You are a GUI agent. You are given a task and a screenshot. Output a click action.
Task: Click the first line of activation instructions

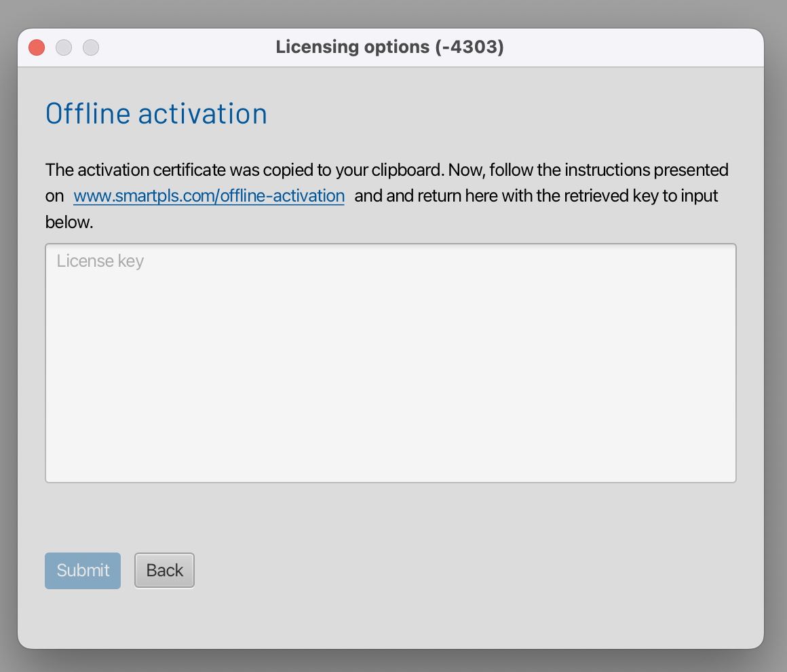click(387, 170)
